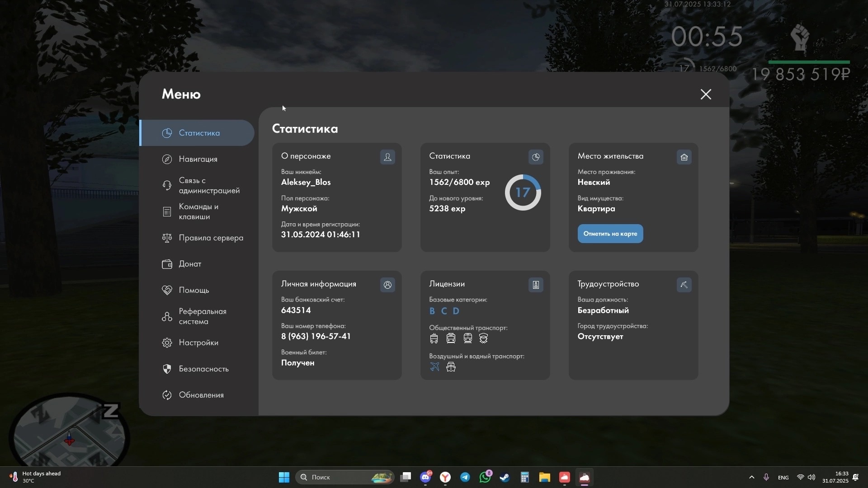Click the character profile icon in О персонаже

click(x=387, y=157)
